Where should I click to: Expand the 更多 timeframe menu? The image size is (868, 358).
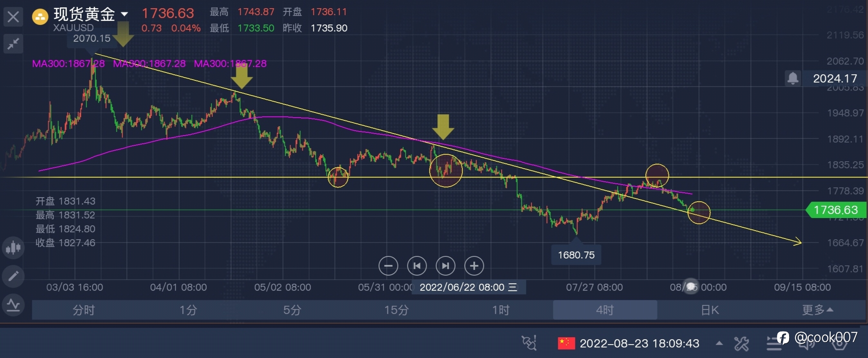pos(817,310)
